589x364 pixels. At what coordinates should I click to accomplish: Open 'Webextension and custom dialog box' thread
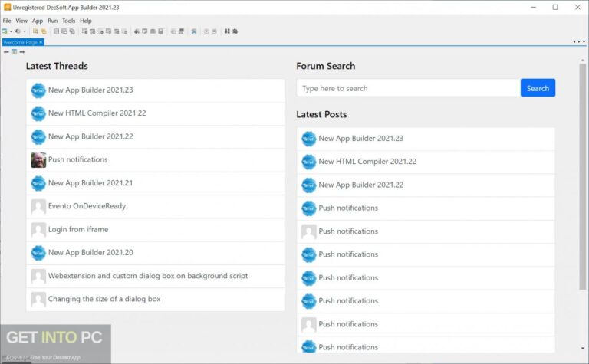pyautogui.click(x=148, y=276)
